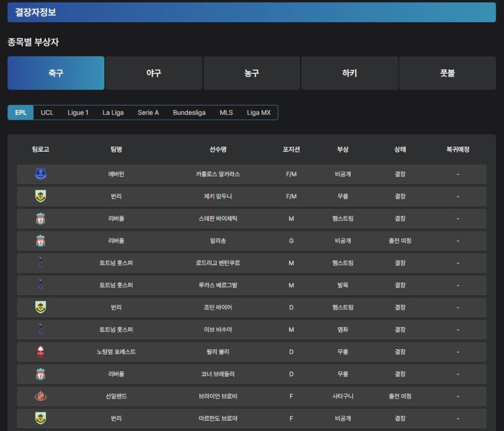Click the Tottenham logo beside 로드리고 벤탄쿠르
Image resolution: width=504 pixels, height=431 pixels.
coord(40,263)
